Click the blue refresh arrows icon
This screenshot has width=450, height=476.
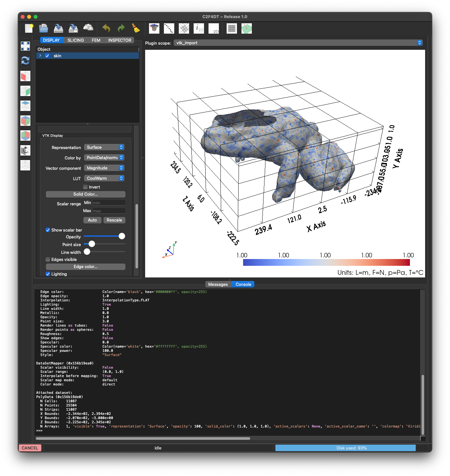[x=25, y=60]
